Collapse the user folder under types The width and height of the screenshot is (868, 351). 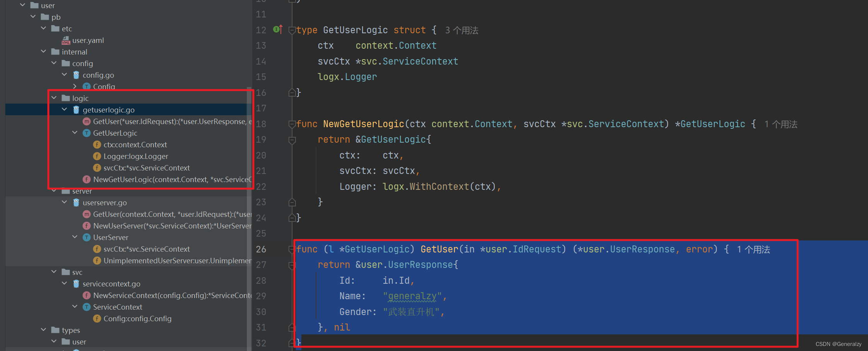54,341
